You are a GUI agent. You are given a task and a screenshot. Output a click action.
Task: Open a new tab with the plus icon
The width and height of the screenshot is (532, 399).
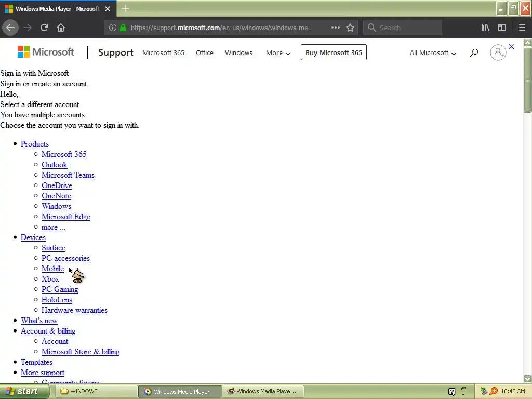coord(125,8)
